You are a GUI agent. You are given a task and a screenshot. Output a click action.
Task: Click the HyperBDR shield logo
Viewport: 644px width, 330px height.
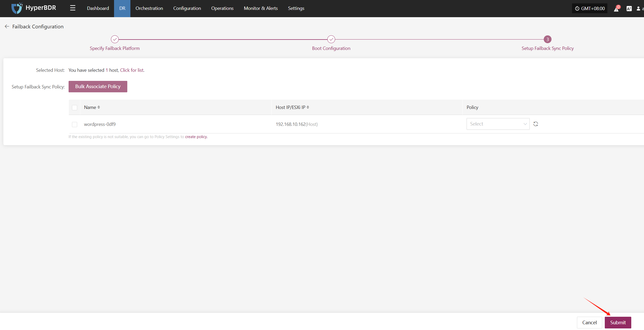click(x=17, y=8)
